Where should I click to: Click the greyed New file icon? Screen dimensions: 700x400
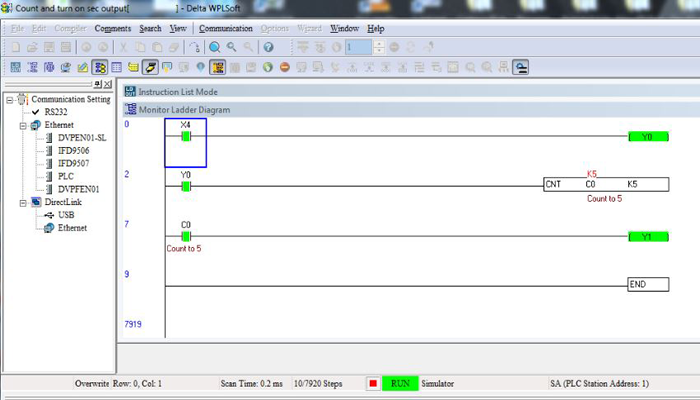point(16,47)
